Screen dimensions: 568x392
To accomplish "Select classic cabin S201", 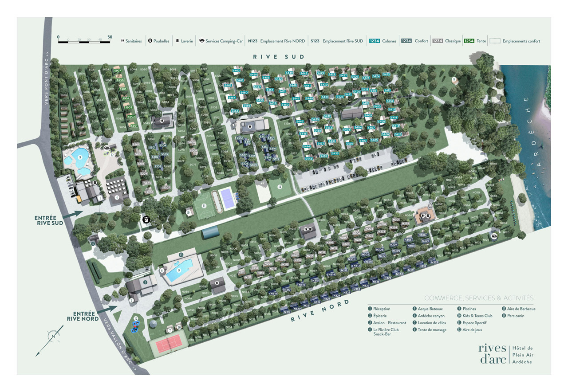I will pyautogui.click(x=136, y=145).
